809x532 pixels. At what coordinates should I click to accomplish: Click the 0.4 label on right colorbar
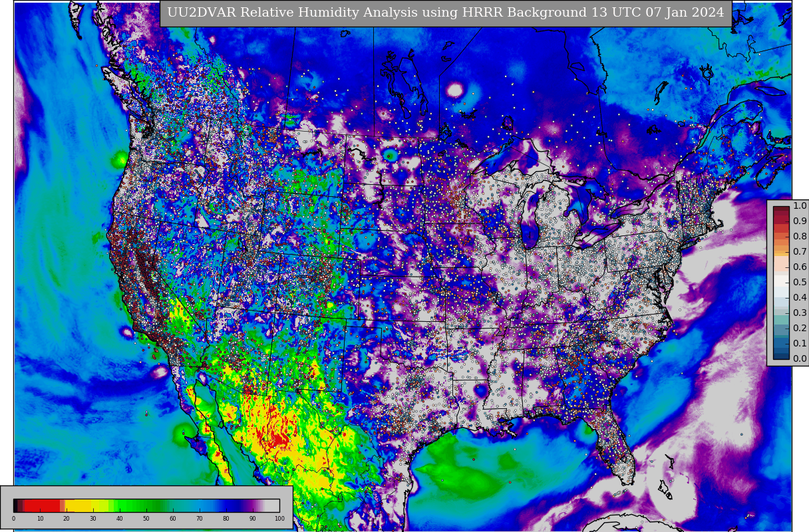pyautogui.click(x=800, y=298)
